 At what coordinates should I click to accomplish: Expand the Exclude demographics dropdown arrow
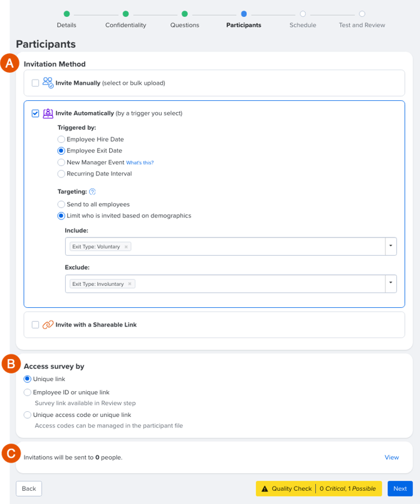[391, 283]
